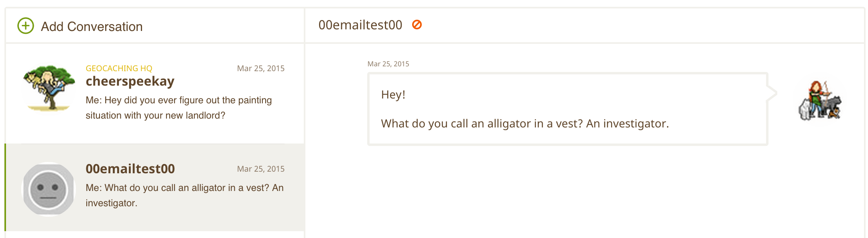868x238 pixels.
Task: Select the painting situation landlord message preview
Action: (178, 108)
